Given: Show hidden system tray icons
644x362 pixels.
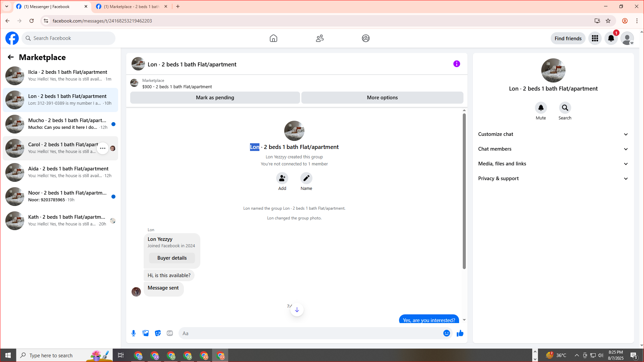Looking at the screenshot, I should (x=577, y=355).
